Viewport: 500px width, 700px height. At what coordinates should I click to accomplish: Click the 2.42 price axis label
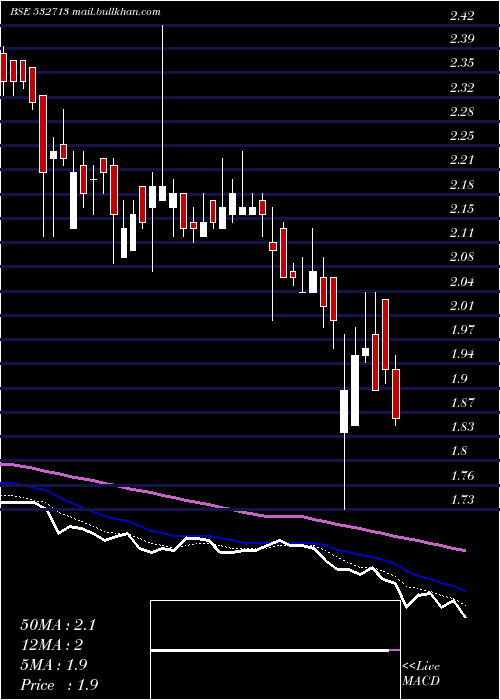point(462,16)
